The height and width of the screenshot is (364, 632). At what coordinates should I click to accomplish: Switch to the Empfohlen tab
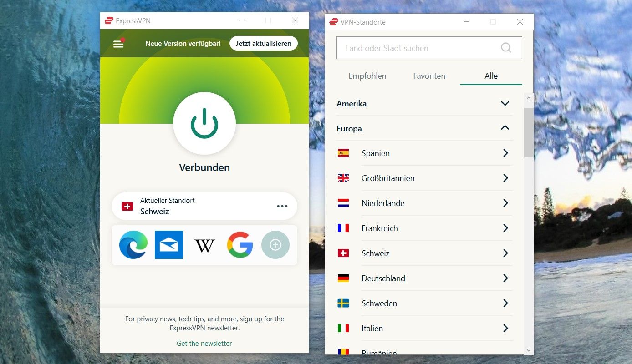click(367, 76)
